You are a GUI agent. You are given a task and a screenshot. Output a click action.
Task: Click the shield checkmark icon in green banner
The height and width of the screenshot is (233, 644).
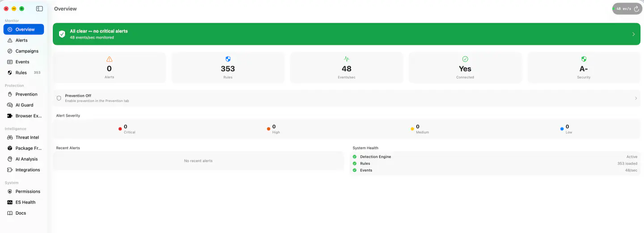point(62,34)
